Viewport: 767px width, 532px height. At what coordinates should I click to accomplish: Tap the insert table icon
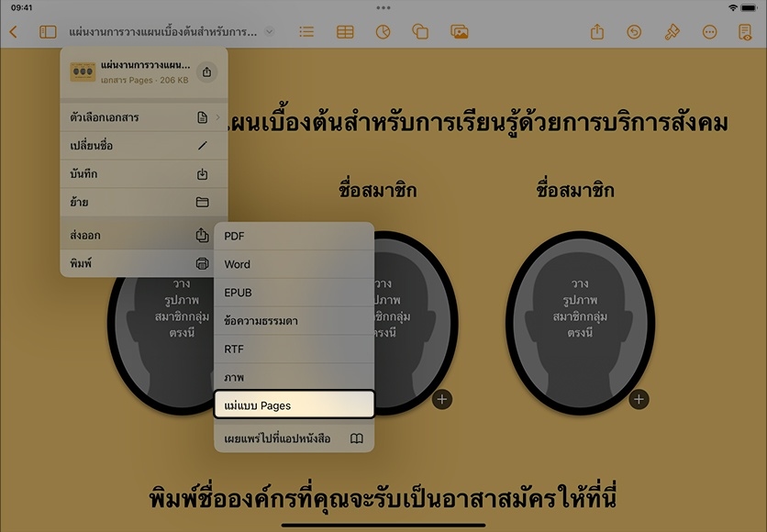[x=345, y=32]
